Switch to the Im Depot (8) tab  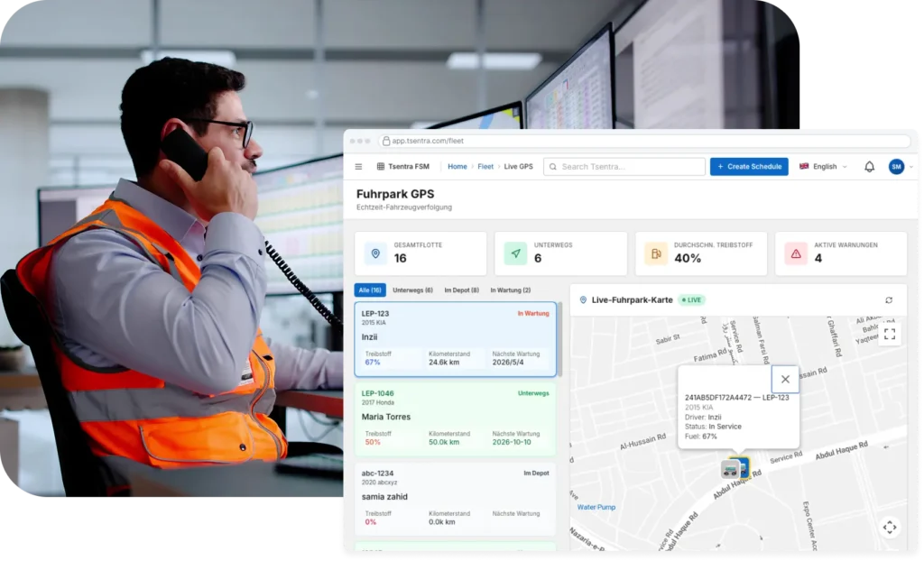pyautogui.click(x=461, y=290)
